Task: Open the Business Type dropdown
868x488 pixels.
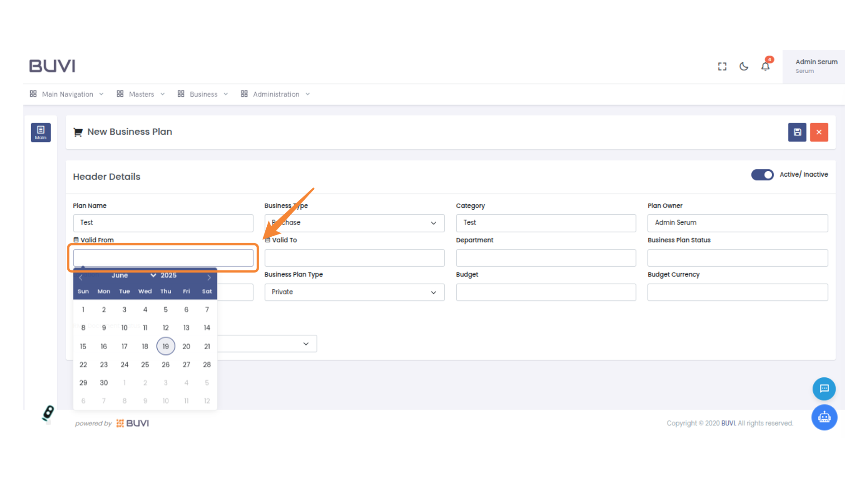Action: [x=354, y=223]
